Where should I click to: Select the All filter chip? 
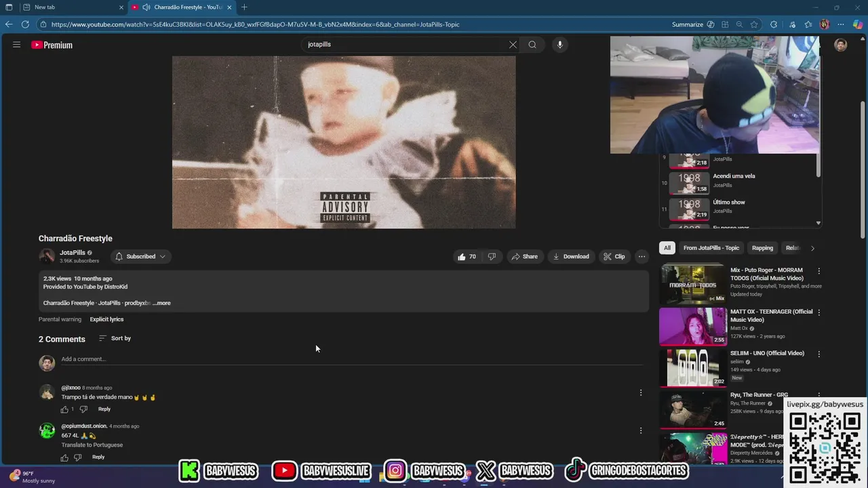(667, 248)
